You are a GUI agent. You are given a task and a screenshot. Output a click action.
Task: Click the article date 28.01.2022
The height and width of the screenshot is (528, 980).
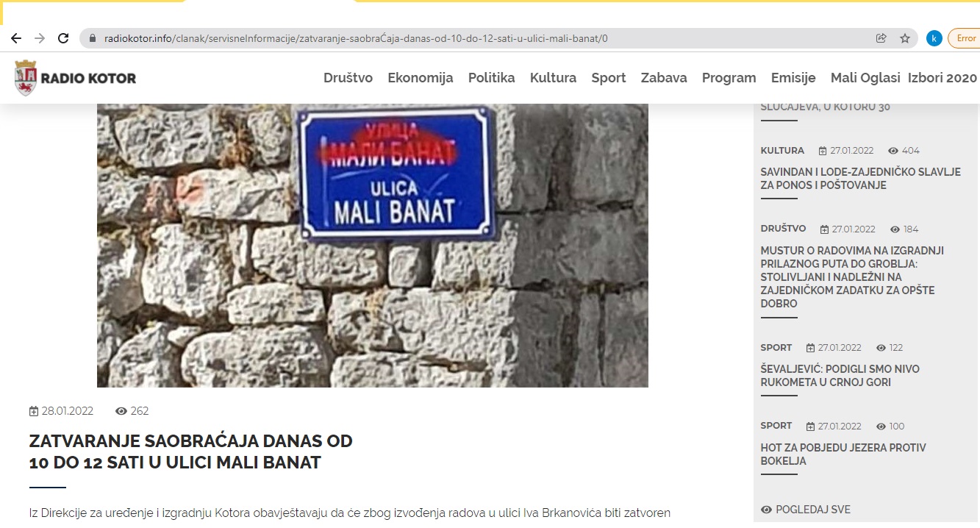(68, 411)
